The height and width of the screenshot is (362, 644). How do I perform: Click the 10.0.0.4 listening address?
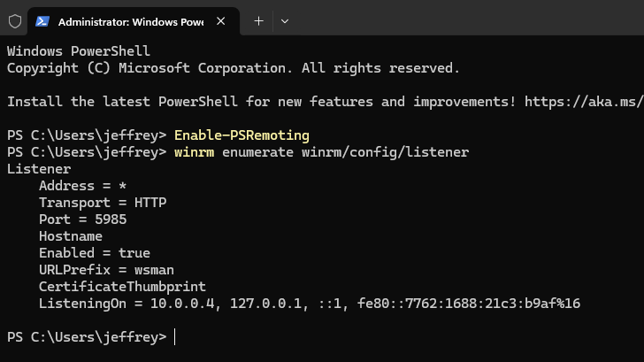tap(182, 304)
